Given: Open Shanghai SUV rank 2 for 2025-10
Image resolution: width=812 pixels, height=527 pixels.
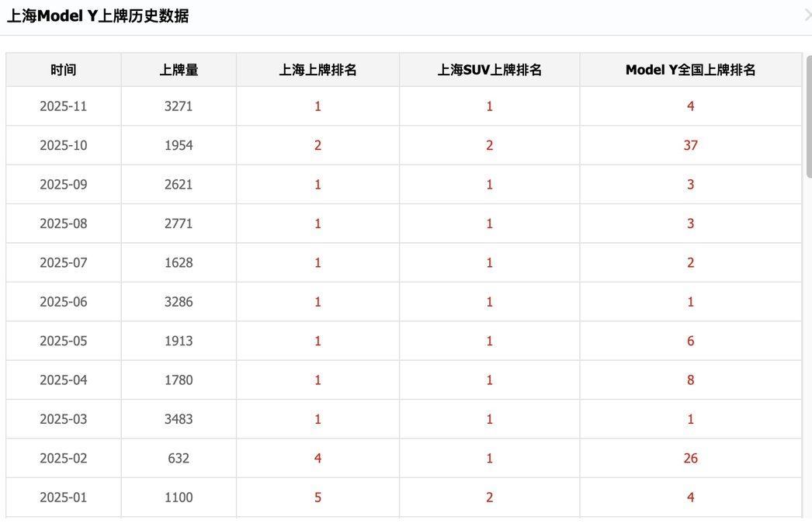Looking at the screenshot, I should coord(489,145).
